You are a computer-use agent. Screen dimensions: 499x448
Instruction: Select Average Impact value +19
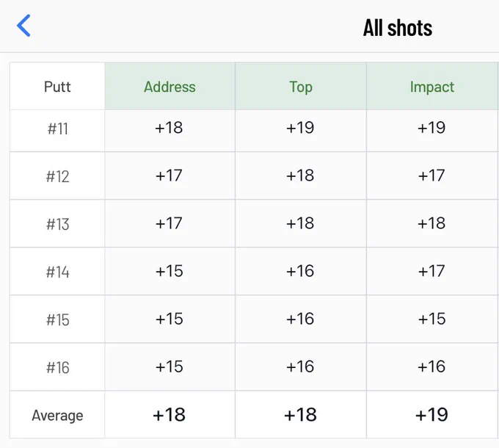(x=431, y=414)
